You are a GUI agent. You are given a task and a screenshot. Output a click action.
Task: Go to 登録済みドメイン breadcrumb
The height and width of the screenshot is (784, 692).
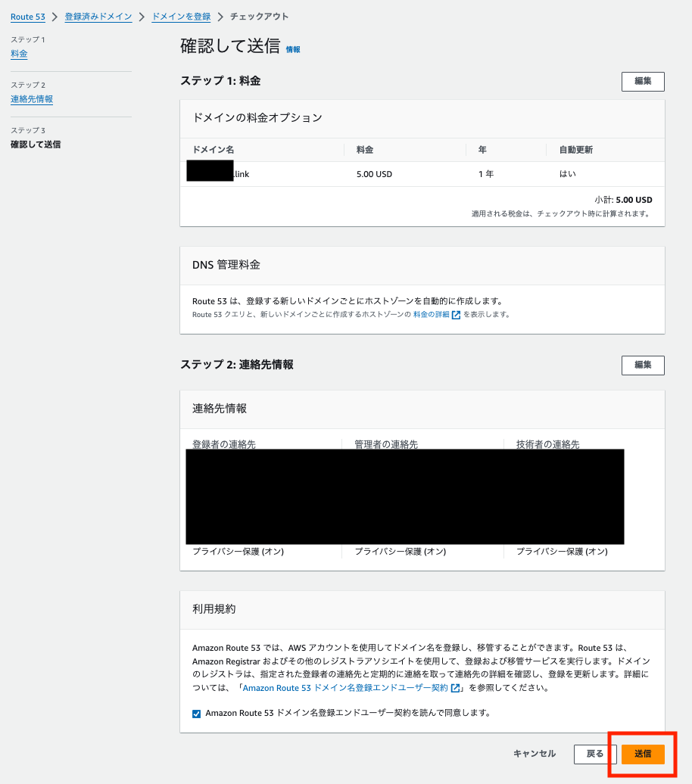pos(98,17)
